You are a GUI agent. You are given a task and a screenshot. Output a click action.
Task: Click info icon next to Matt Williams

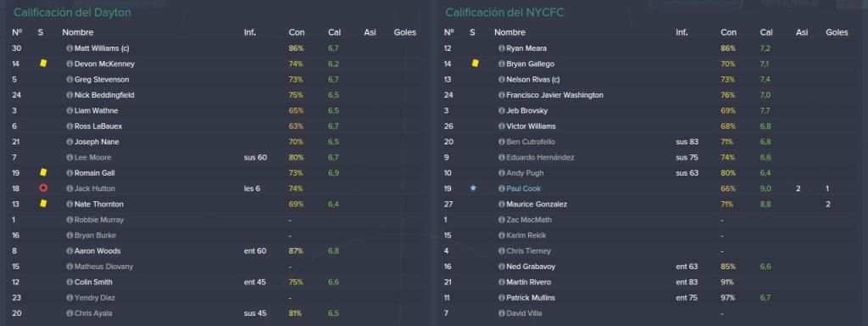tap(70, 48)
